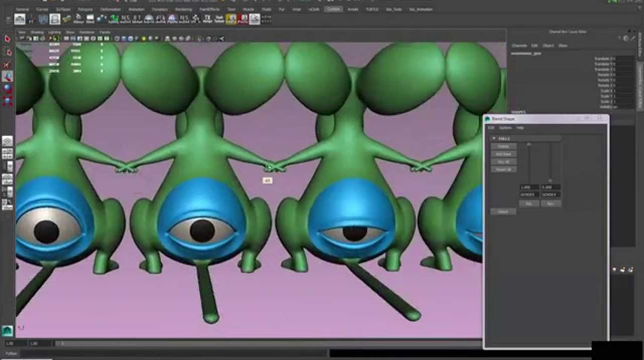Activate the Scale tool
The image size is (644, 360).
[x=8, y=101]
